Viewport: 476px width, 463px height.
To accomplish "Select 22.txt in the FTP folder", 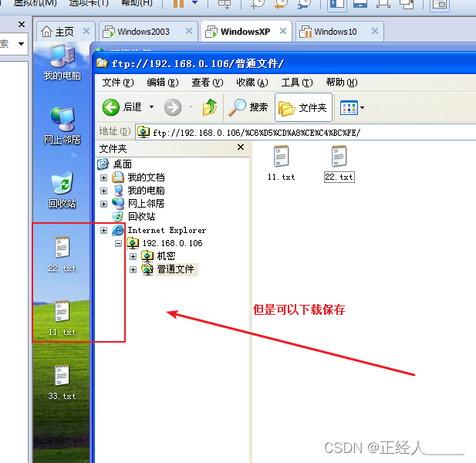I will [339, 163].
